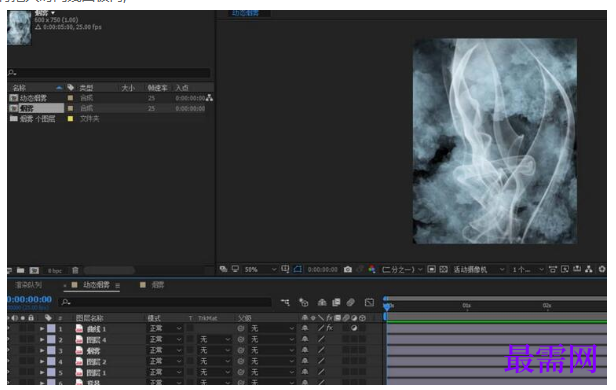The width and height of the screenshot is (616, 390).
Task: Open the blending mode dropdown for layer 1
Action: (x=165, y=328)
